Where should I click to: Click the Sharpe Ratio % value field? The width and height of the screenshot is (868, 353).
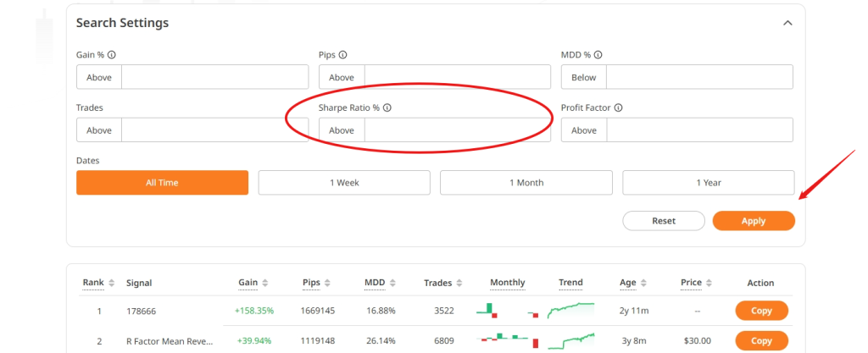pos(458,130)
